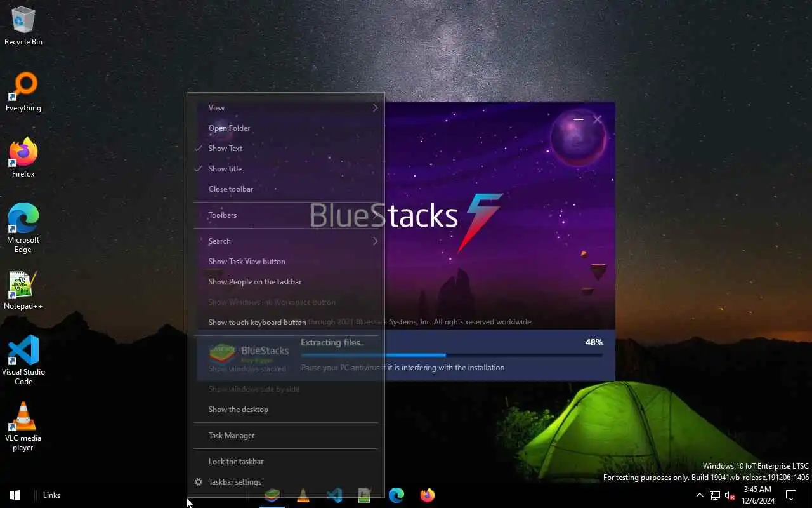Open the muted volume tray icon
812x508 pixels.
(x=730, y=495)
